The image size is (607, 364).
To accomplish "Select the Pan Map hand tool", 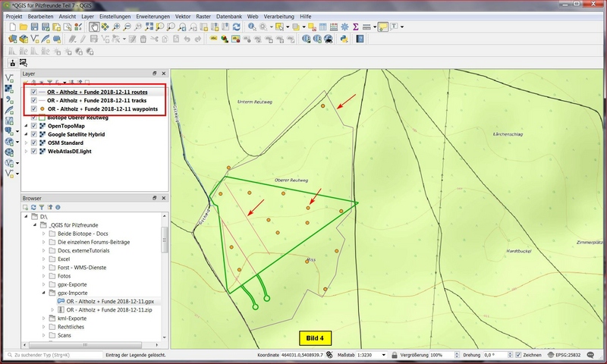I will 93,27.
